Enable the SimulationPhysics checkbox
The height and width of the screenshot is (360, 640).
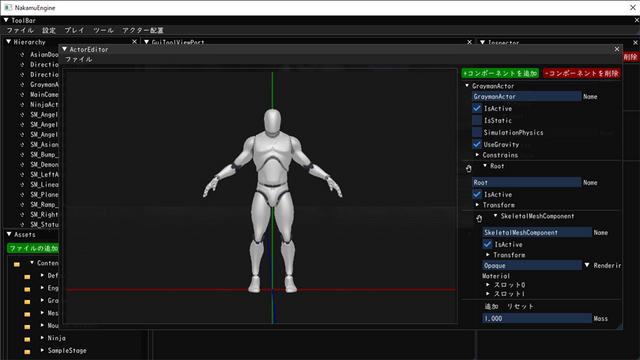(x=477, y=132)
